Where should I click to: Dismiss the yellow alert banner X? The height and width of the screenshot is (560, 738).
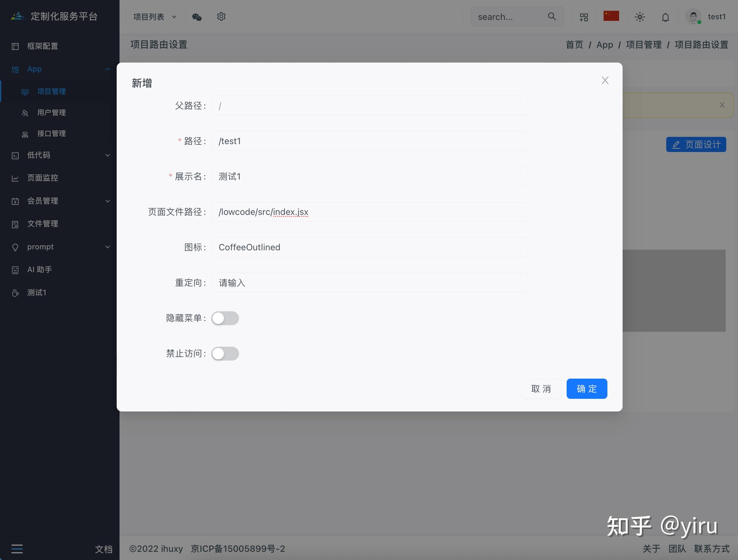(722, 105)
